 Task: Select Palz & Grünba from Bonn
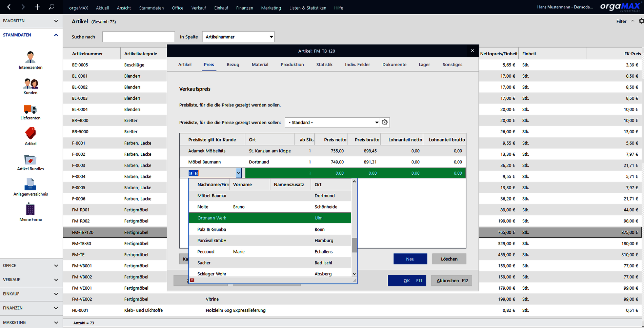pos(270,229)
